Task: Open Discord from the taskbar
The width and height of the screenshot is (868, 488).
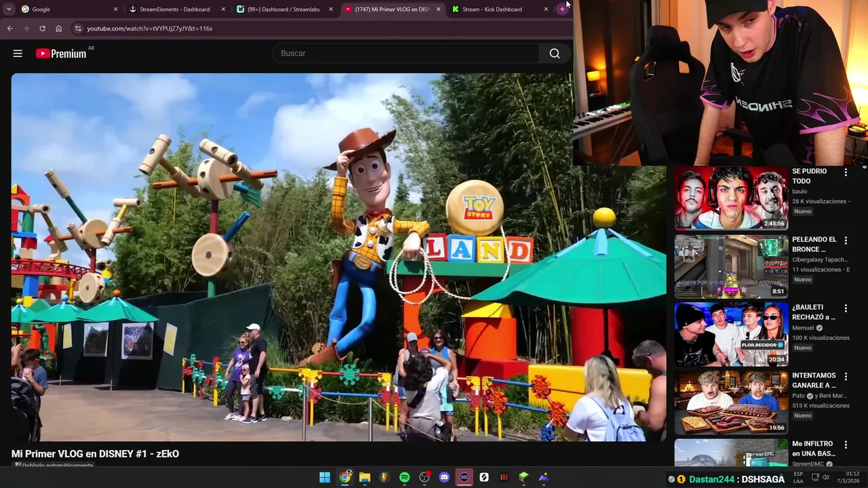Action: 444,478
